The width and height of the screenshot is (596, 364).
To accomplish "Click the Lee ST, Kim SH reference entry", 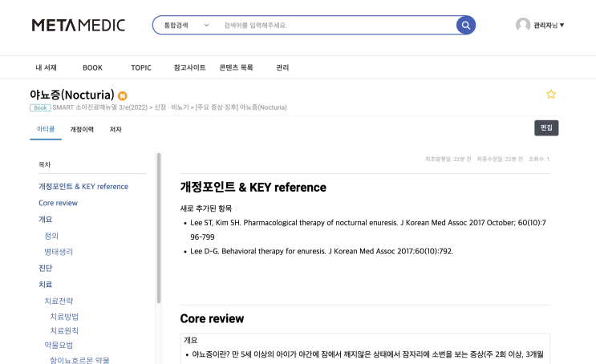I will pos(368,229).
